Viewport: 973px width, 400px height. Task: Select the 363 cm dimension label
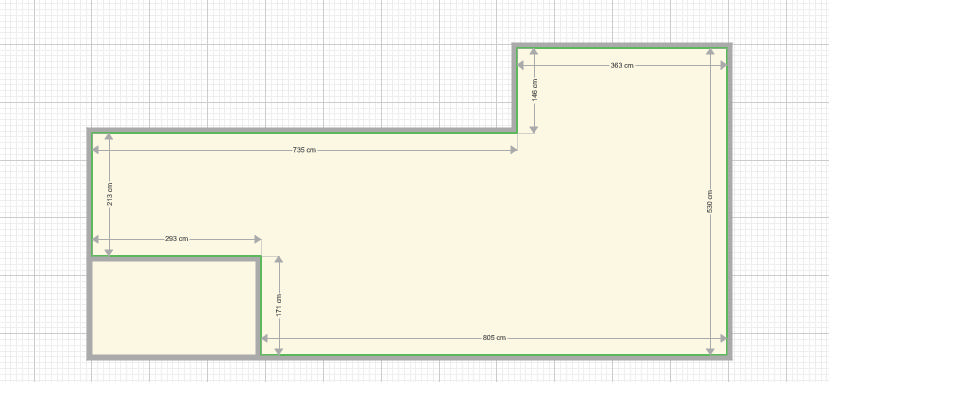[x=621, y=65]
